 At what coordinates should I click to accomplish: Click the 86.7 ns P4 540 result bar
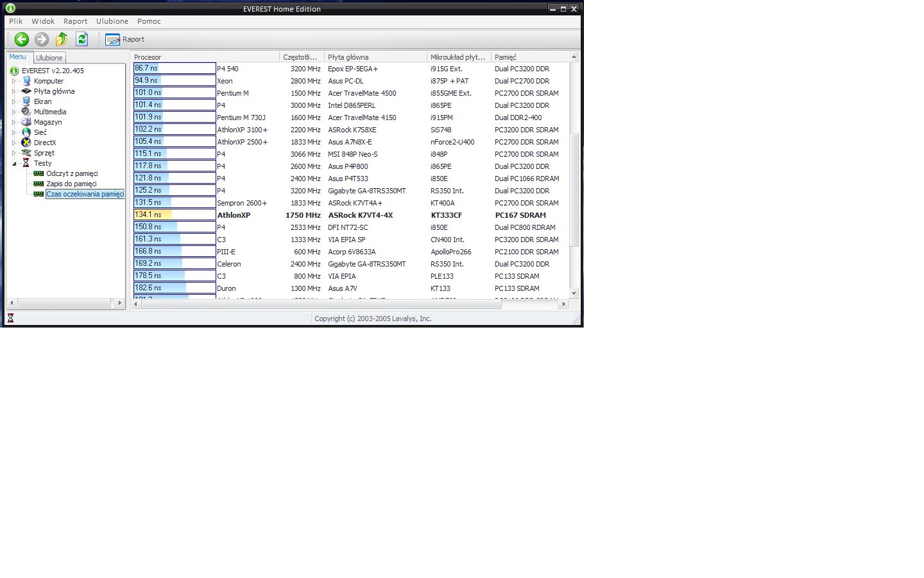click(175, 68)
